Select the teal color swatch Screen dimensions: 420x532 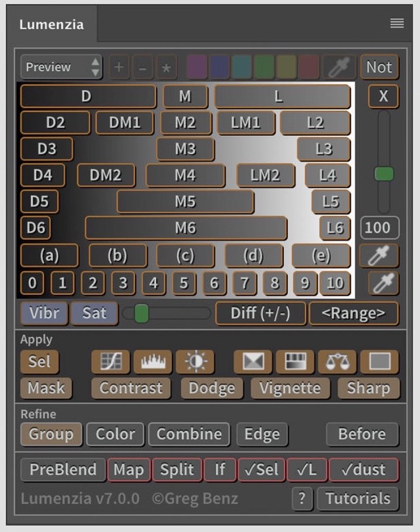[241, 67]
